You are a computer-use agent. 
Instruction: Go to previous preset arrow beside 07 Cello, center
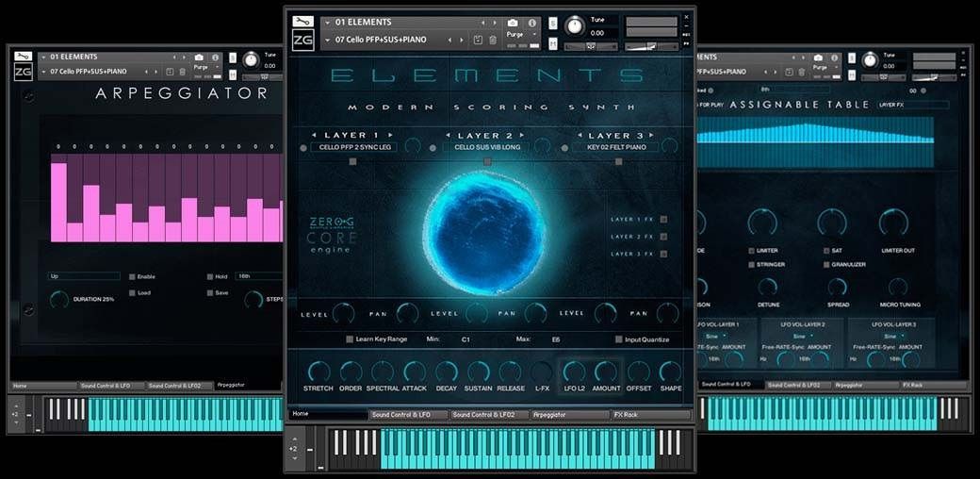[450, 40]
